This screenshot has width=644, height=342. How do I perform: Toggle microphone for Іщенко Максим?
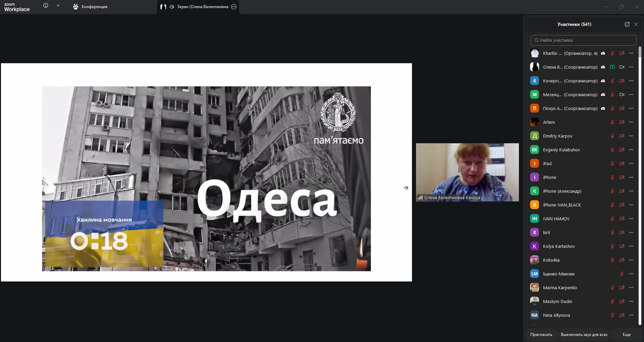[x=622, y=274]
